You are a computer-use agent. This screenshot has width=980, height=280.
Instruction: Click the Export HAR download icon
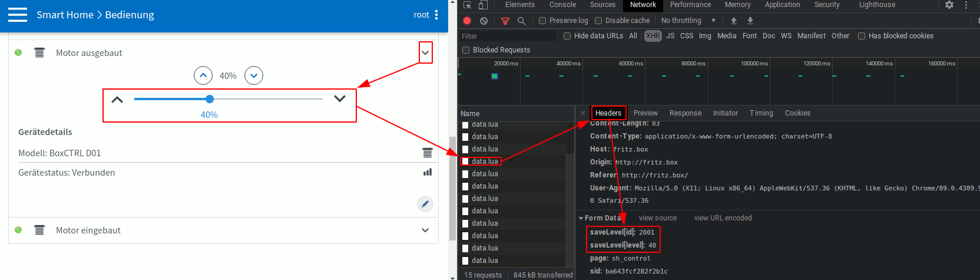(x=750, y=21)
